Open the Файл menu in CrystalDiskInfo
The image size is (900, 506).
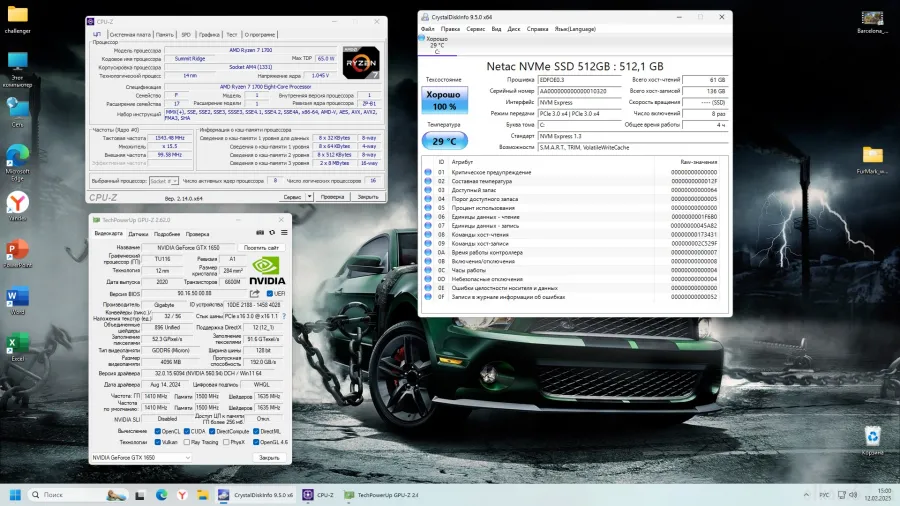(x=428, y=29)
